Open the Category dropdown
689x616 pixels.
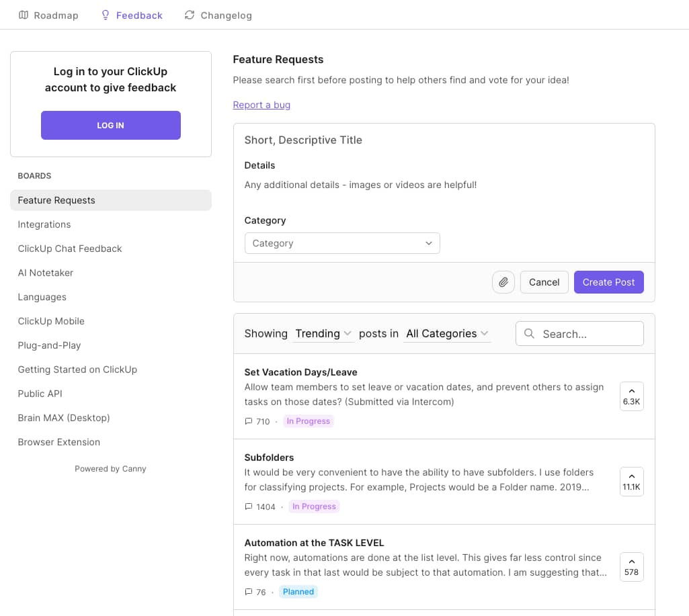click(x=341, y=243)
